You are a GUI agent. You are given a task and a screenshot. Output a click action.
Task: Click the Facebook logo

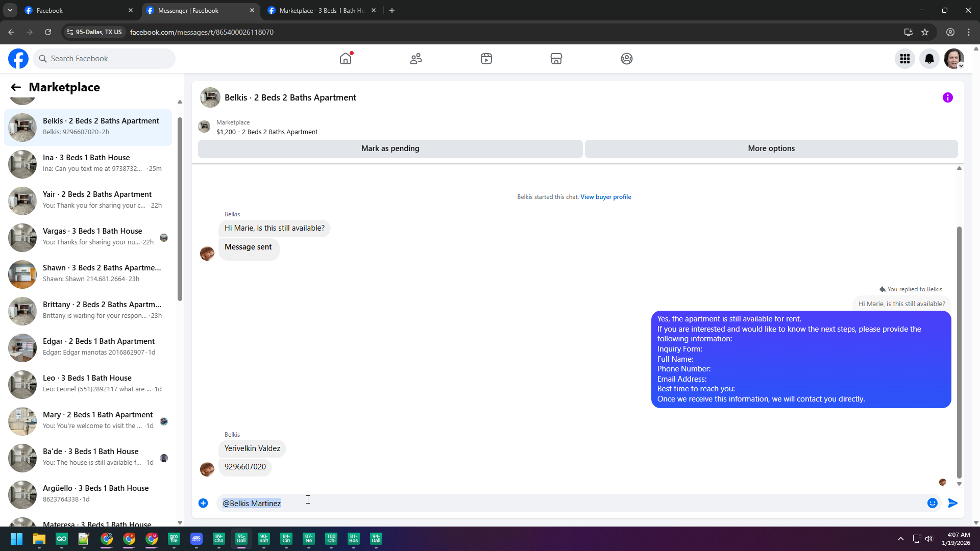click(x=18, y=59)
